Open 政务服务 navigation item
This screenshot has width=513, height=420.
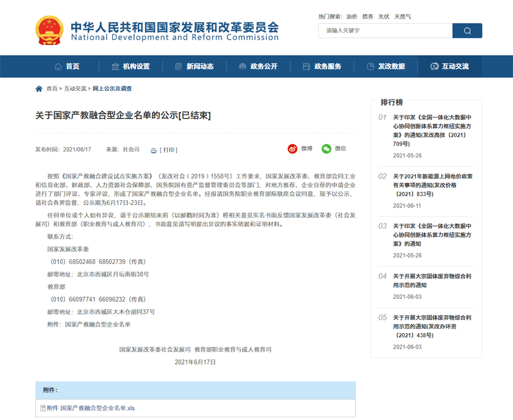pos(322,66)
